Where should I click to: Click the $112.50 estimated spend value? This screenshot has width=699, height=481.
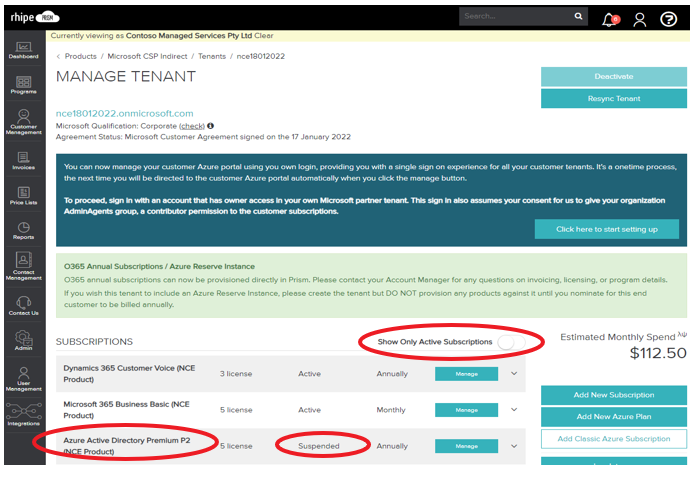[x=658, y=353]
